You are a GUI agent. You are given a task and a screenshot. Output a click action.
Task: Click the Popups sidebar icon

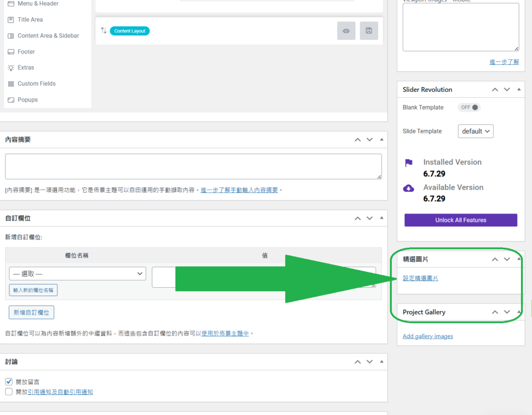[x=11, y=100]
